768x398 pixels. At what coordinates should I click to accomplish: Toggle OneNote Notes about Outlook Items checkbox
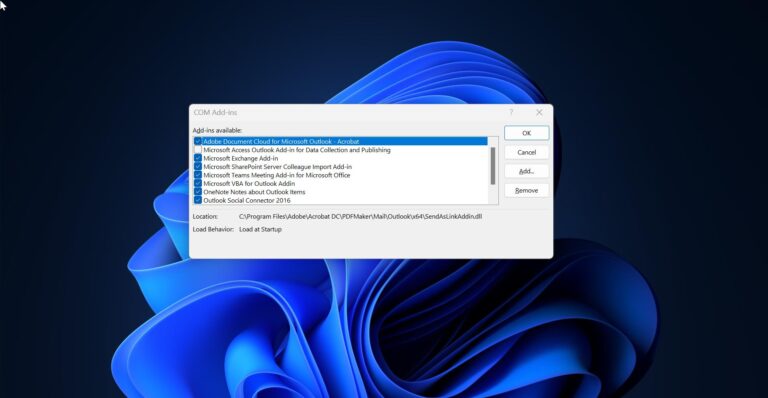point(198,192)
